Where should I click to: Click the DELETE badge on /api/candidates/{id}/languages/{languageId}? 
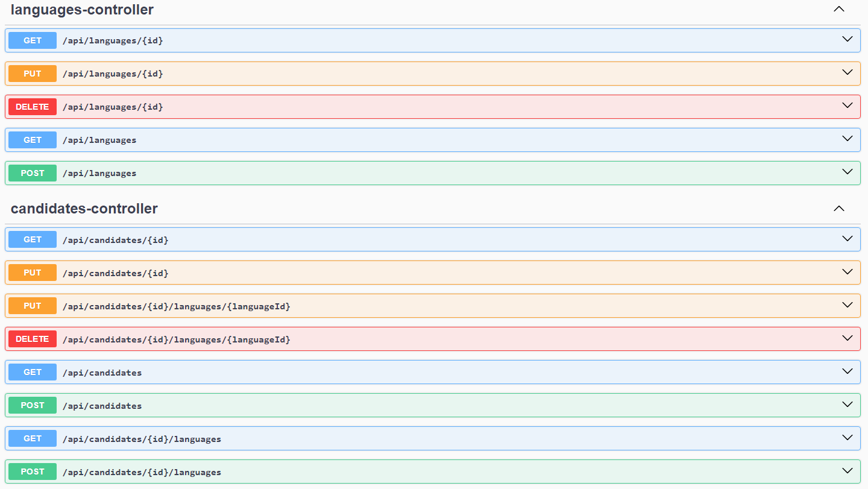32,339
